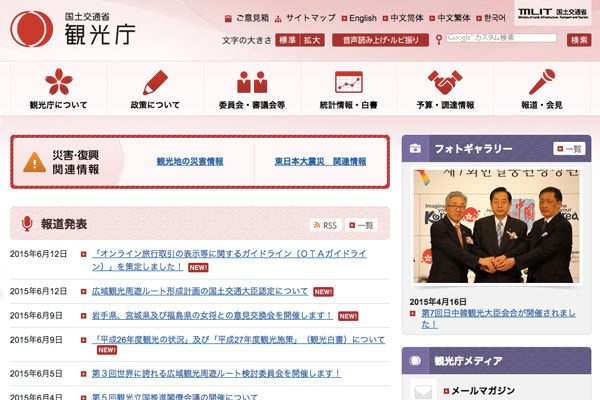Open 岩手県、宮城県及び福島県の女将 link
The image size is (600, 400).
[212, 315]
